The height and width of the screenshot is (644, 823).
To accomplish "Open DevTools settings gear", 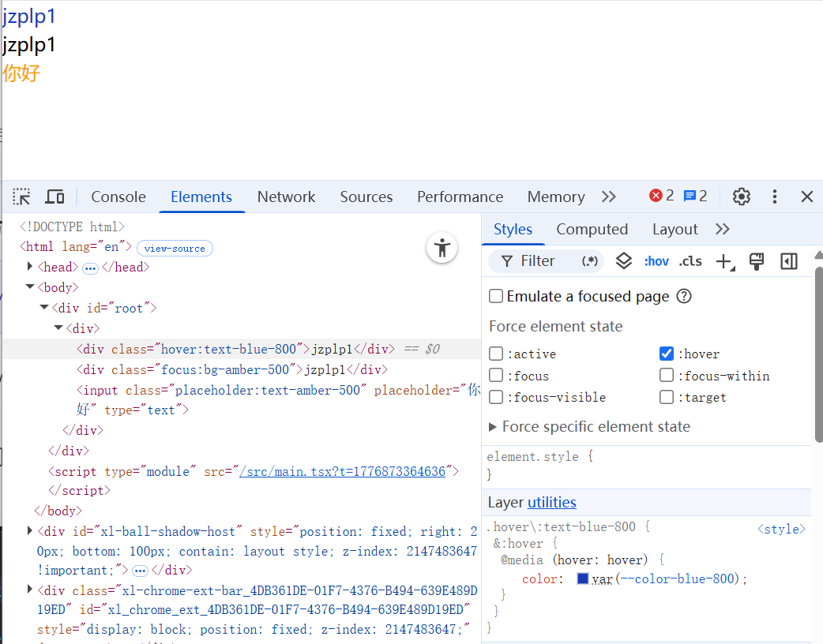I will tap(741, 197).
